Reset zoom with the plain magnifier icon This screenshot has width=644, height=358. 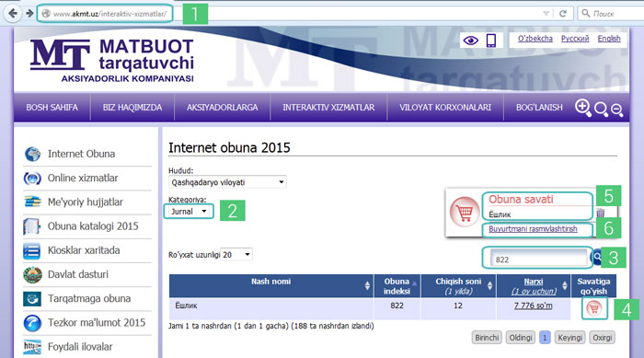pos(601,110)
